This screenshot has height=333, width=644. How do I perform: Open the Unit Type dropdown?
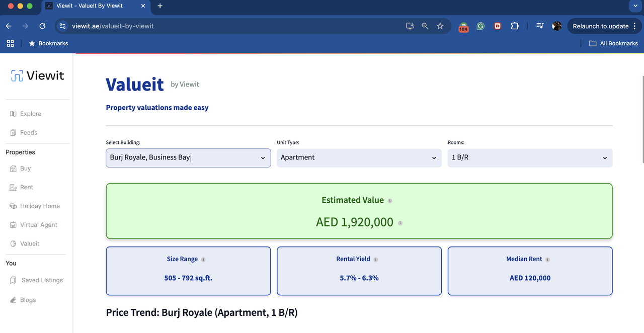point(359,158)
